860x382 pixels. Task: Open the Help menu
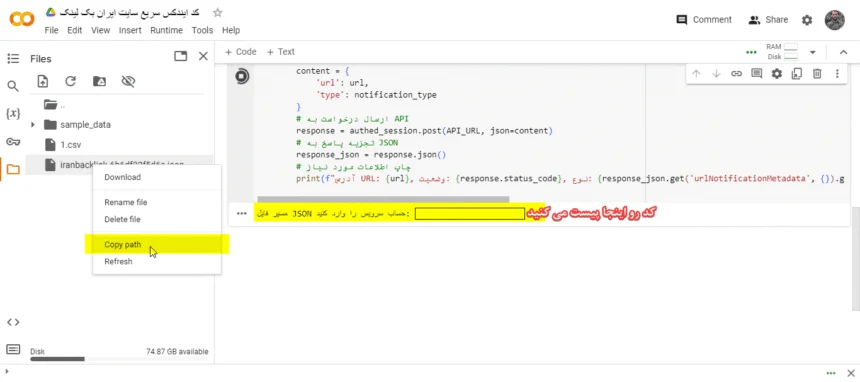coord(231,30)
